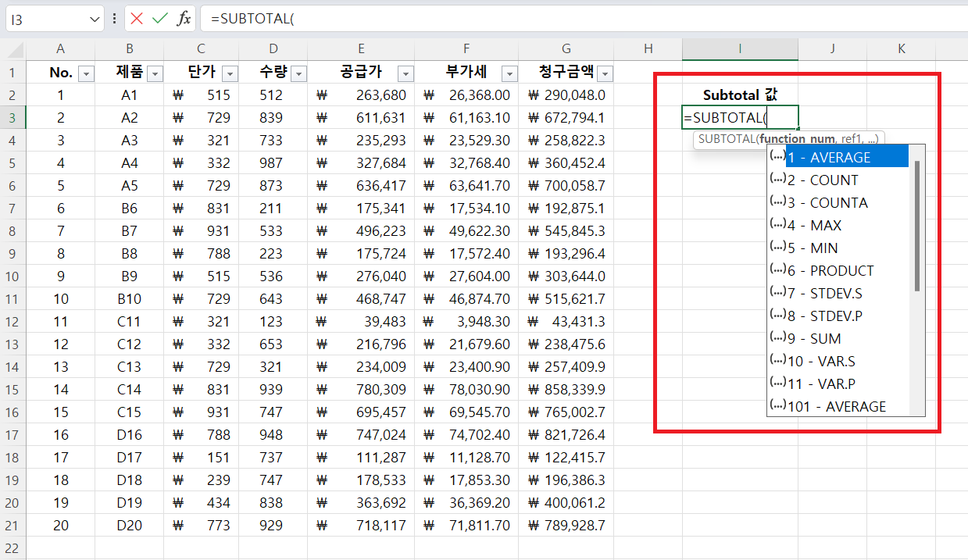Select column K header

click(x=901, y=48)
